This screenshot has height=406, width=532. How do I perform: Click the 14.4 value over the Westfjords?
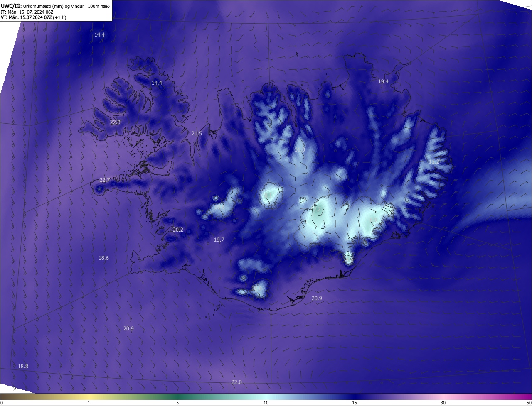157,83
